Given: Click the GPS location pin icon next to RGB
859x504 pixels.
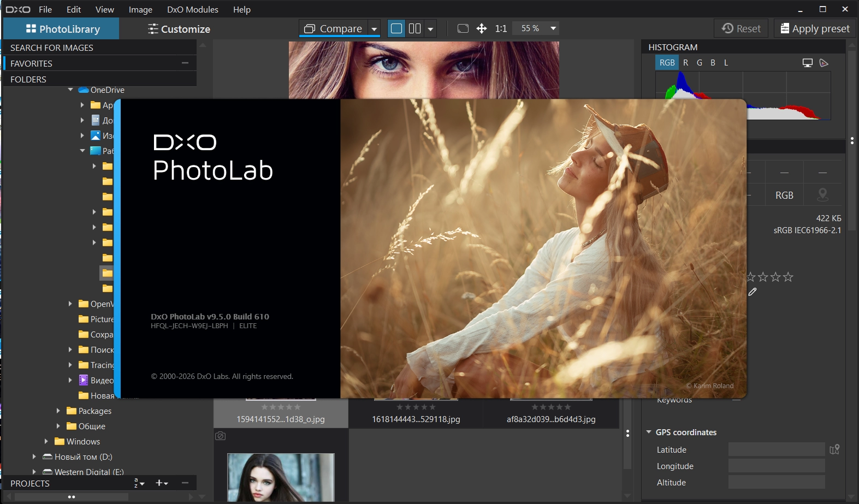Looking at the screenshot, I should (x=822, y=195).
